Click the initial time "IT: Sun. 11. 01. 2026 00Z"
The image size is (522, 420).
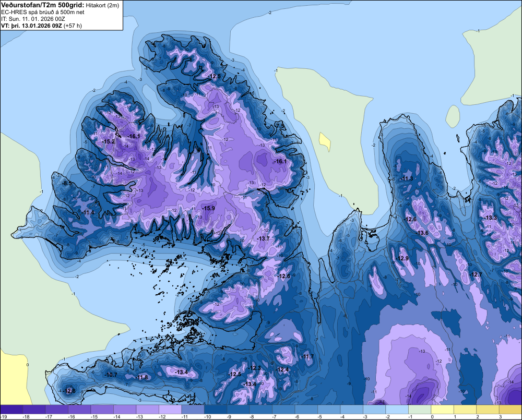(33, 19)
